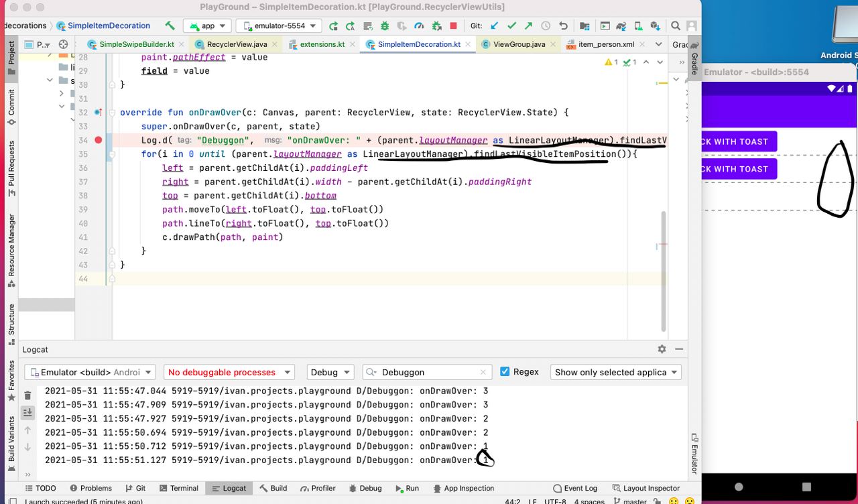Expand the Show only selected application dropdown
The width and height of the screenshot is (858, 504).
pyautogui.click(x=615, y=372)
